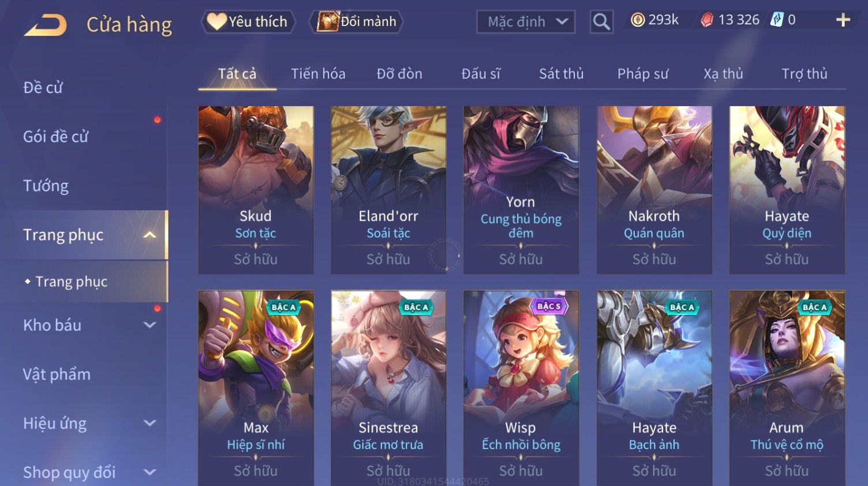Click the heart icon in Yêu thích
868x486 pixels.
216,21
